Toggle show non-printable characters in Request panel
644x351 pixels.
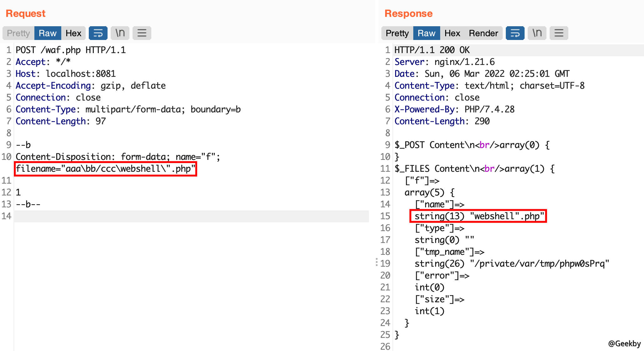pos(120,33)
